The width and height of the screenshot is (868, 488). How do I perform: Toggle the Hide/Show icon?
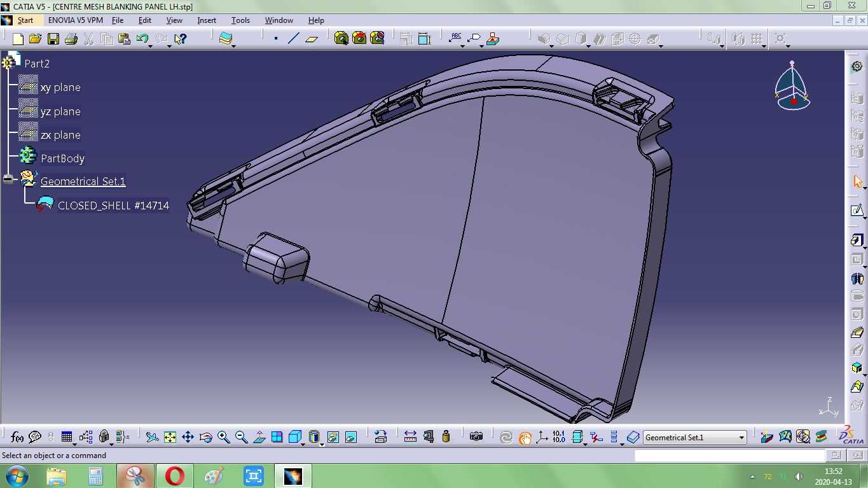click(333, 437)
